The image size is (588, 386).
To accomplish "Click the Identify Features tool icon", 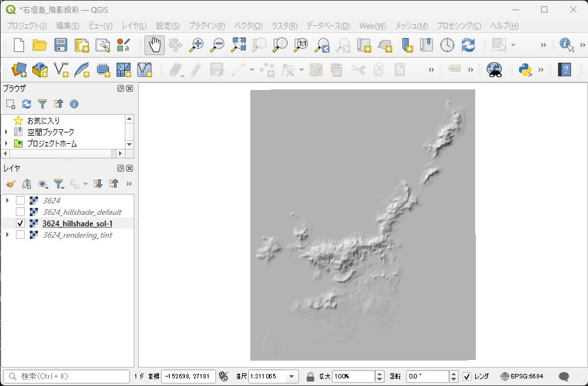I will [x=565, y=45].
